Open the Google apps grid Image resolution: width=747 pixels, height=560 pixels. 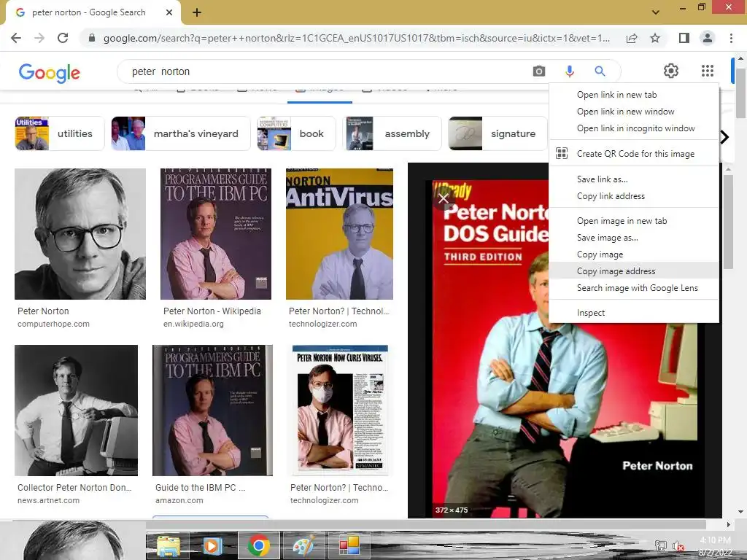[708, 71]
